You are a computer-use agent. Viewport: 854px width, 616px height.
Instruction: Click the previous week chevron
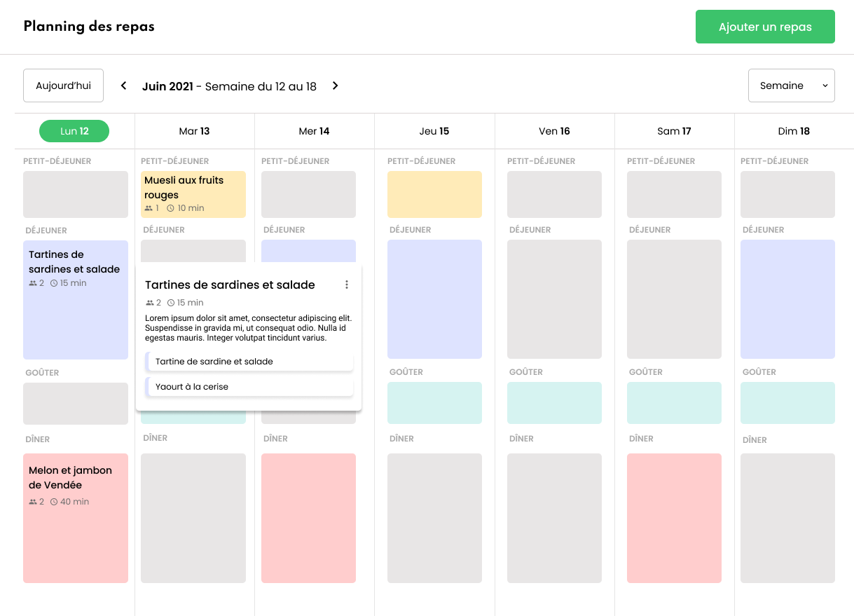(123, 85)
